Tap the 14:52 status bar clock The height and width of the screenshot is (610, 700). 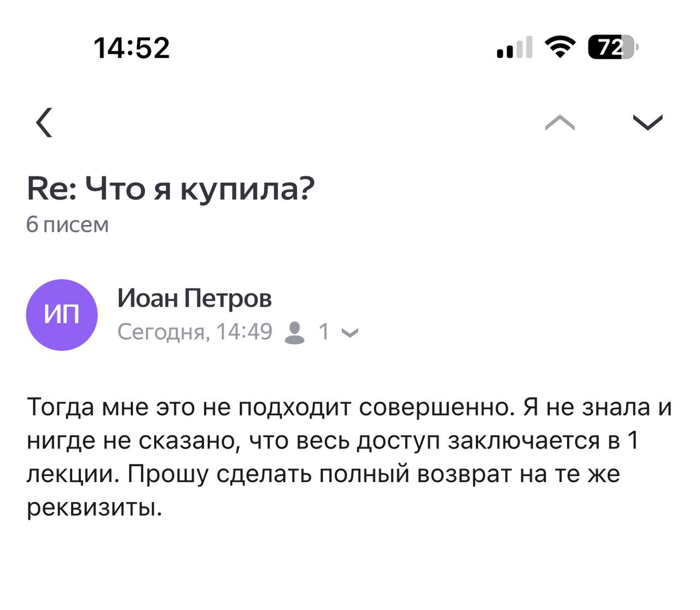(131, 48)
